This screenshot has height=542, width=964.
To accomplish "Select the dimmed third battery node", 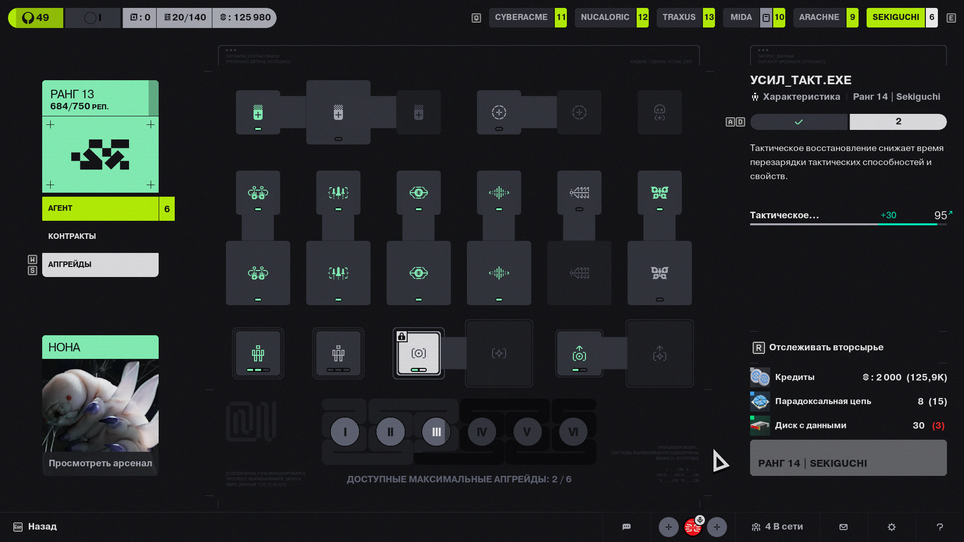I will [419, 112].
